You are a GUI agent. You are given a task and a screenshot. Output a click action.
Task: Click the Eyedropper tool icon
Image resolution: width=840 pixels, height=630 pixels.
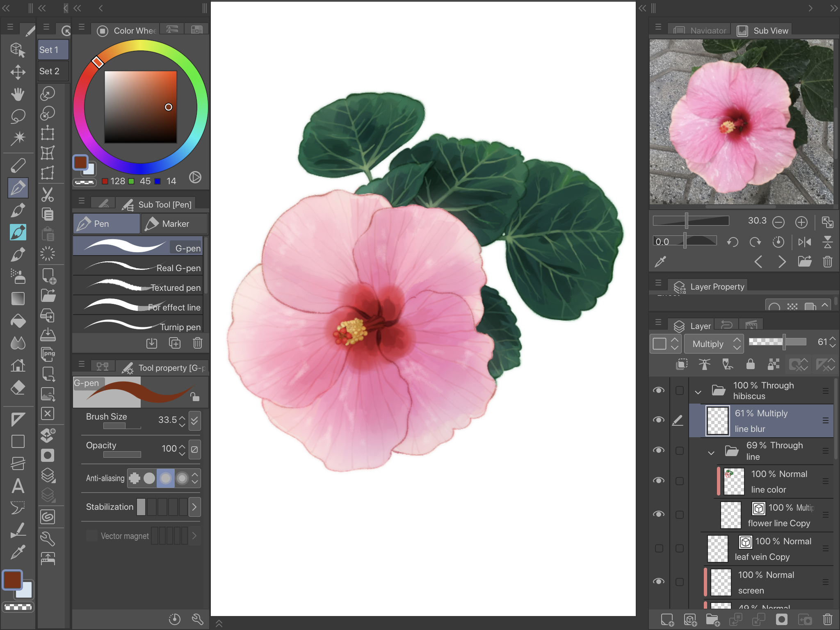click(18, 552)
